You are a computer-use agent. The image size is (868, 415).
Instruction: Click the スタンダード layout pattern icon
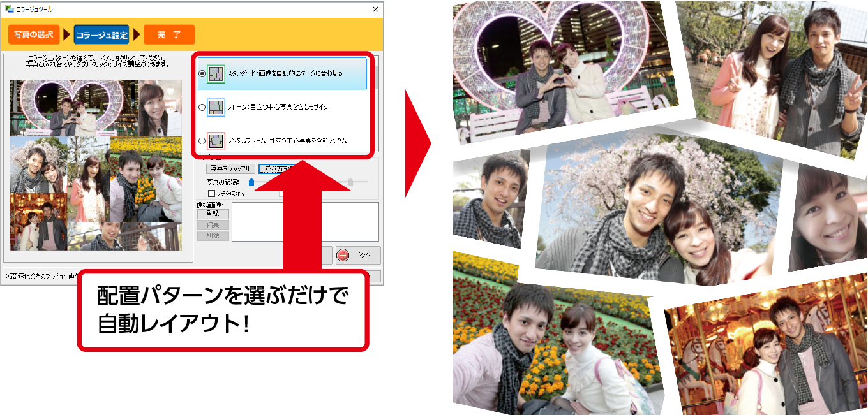216,74
